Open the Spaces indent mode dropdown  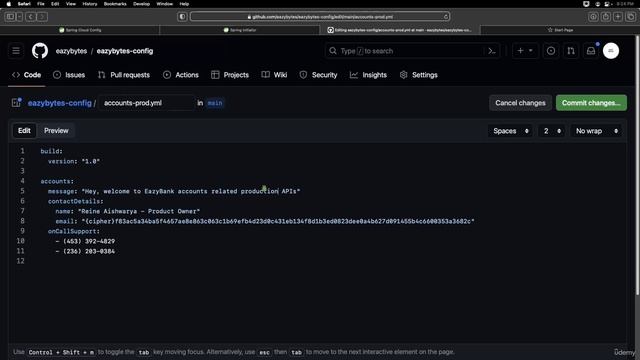(x=510, y=131)
